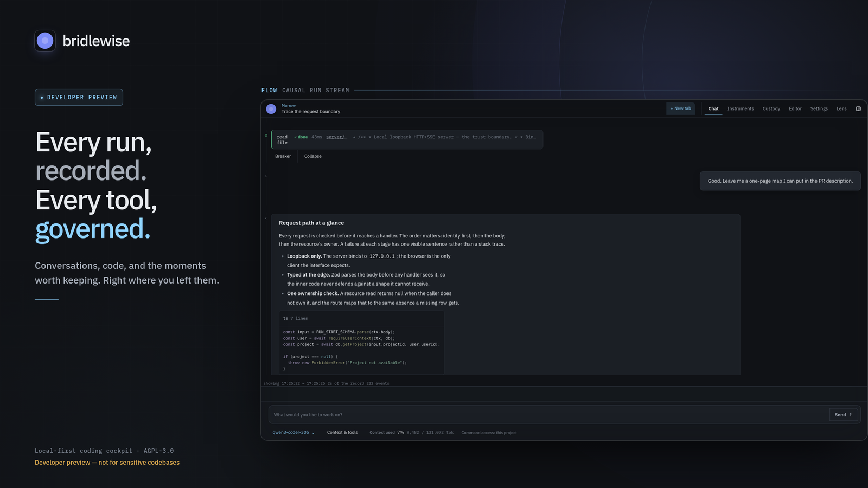Screen dimensions: 868x488
Task: Open Context & tools
Action: click(x=342, y=432)
